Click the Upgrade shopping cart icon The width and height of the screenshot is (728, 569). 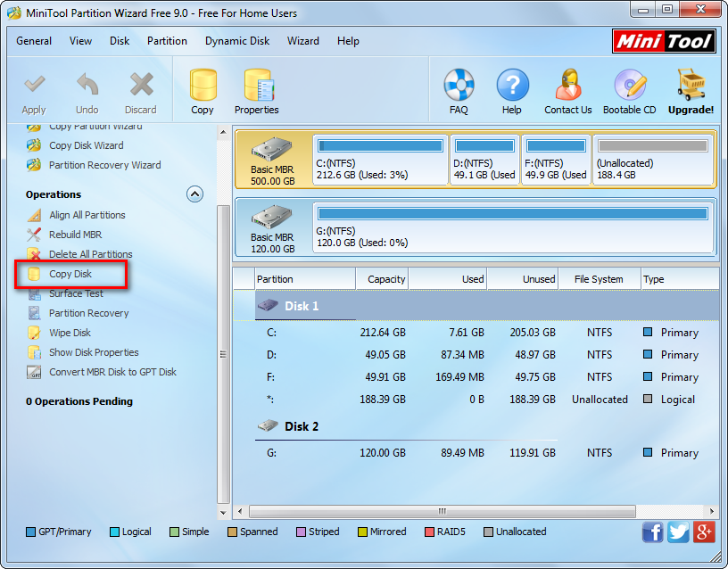click(691, 85)
